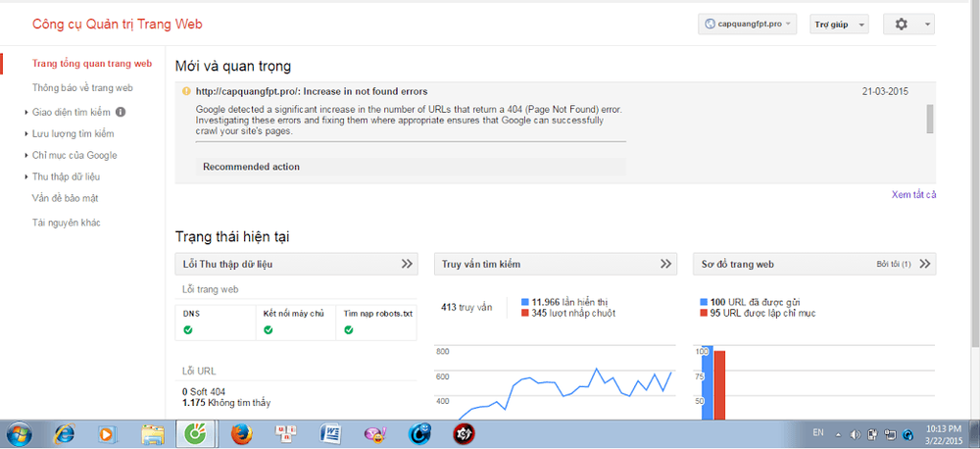This screenshot has width=980, height=449.
Task: Open Yahoo Messenger taskbar icon
Action: (x=375, y=433)
